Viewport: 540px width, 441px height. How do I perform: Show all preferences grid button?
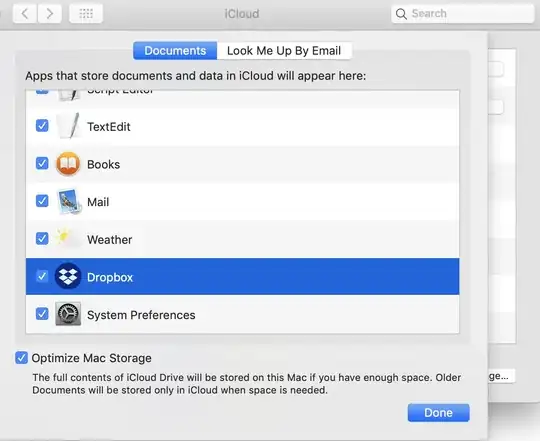(x=86, y=14)
